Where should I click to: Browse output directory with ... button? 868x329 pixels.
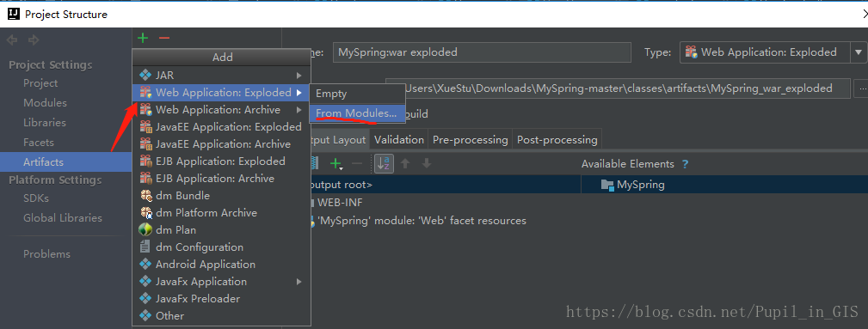[x=861, y=88]
